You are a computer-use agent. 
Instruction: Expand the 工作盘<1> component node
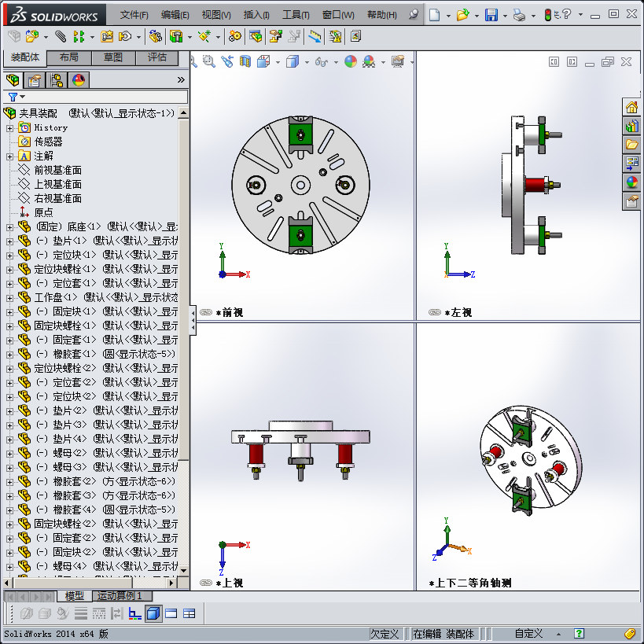point(10,298)
